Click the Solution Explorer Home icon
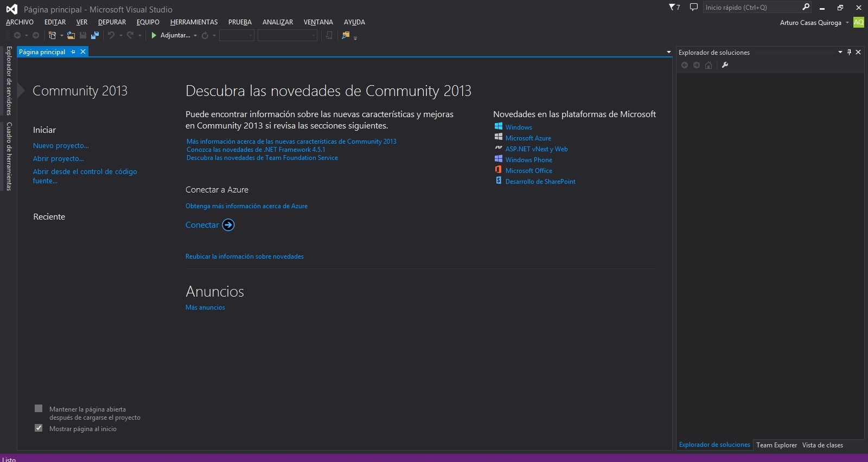The image size is (868, 462). tap(709, 65)
